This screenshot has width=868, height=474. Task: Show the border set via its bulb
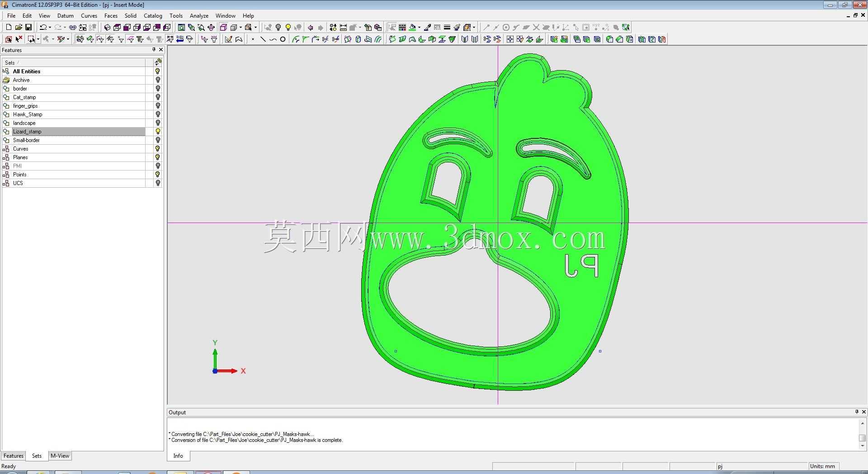click(x=158, y=89)
